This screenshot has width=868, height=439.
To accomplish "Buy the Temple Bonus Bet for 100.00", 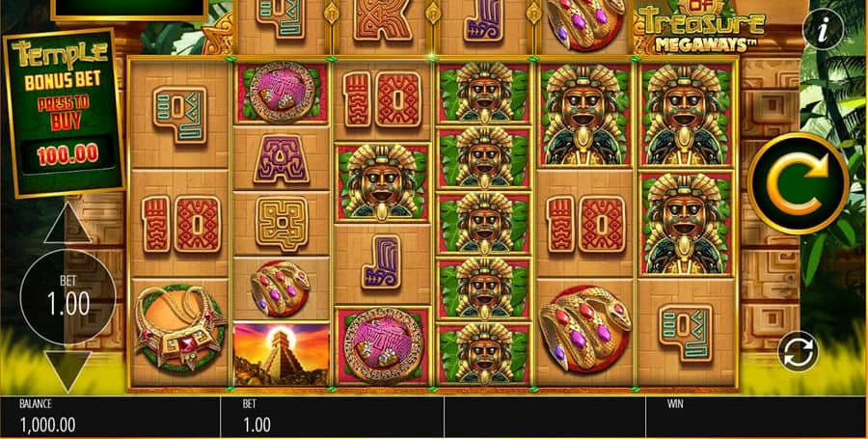I will click(65, 114).
